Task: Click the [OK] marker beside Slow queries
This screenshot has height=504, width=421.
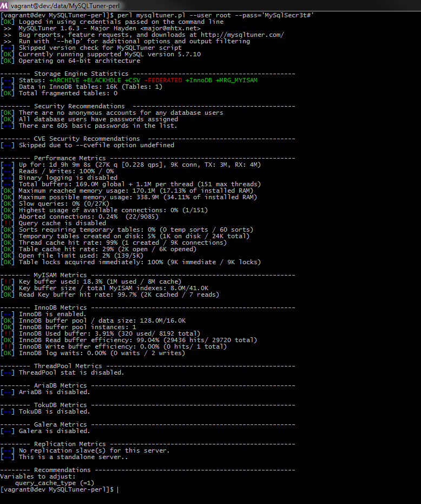Action: pos(8,204)
